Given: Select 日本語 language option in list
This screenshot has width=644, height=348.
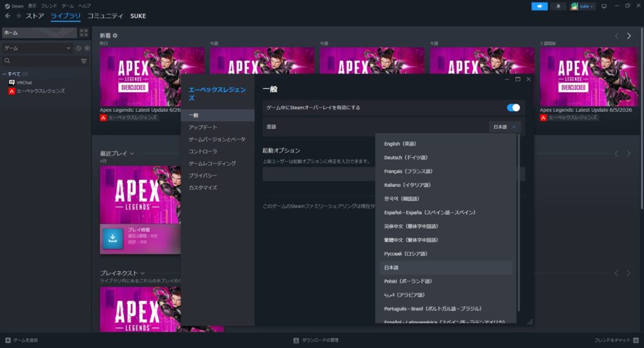Looking at the screenshot, I should click(446, 268).
